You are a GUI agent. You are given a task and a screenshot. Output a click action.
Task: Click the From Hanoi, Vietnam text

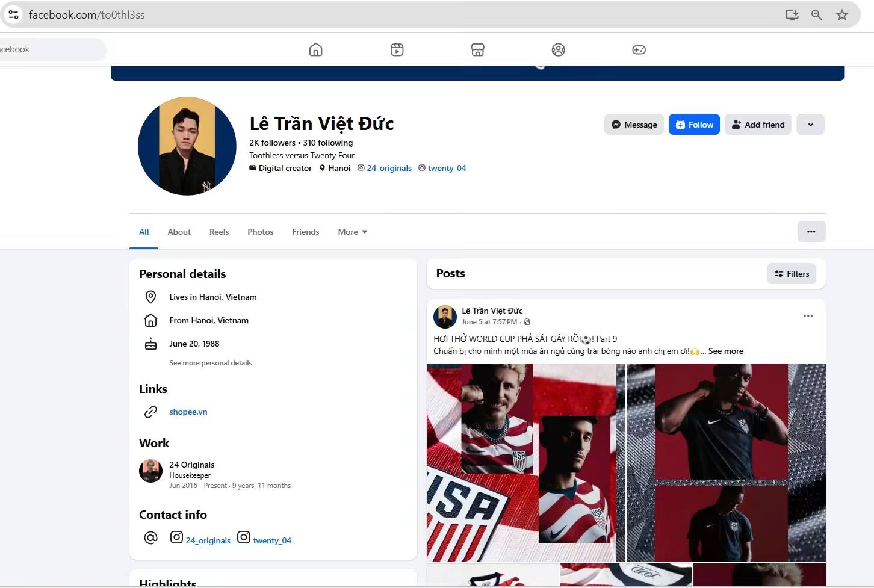pyautogui.click(x=209, y=321)
